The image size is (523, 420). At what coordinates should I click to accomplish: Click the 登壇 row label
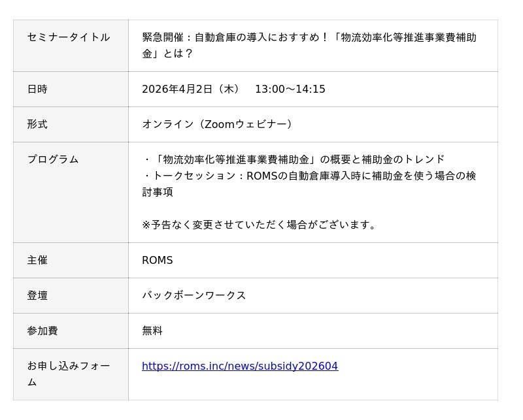tap(37, 295)
